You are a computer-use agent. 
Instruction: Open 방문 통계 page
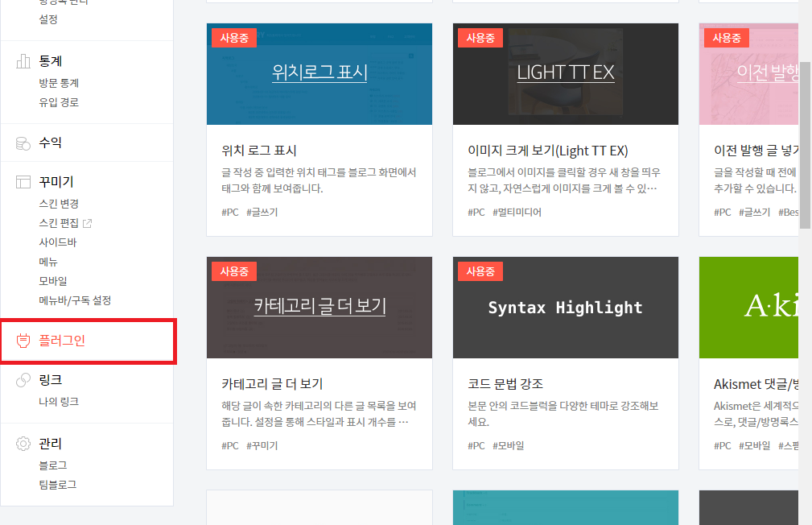click(59, 83)
